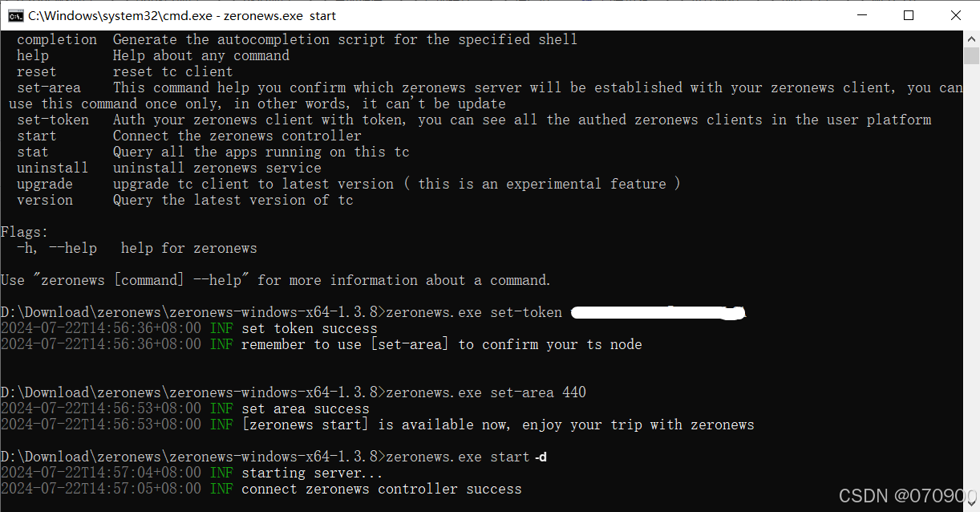The width and height of the screenshot is (980, 512).
Task: Click the 'connect zeronews controller success' INF tag
Action: (221, 489)
